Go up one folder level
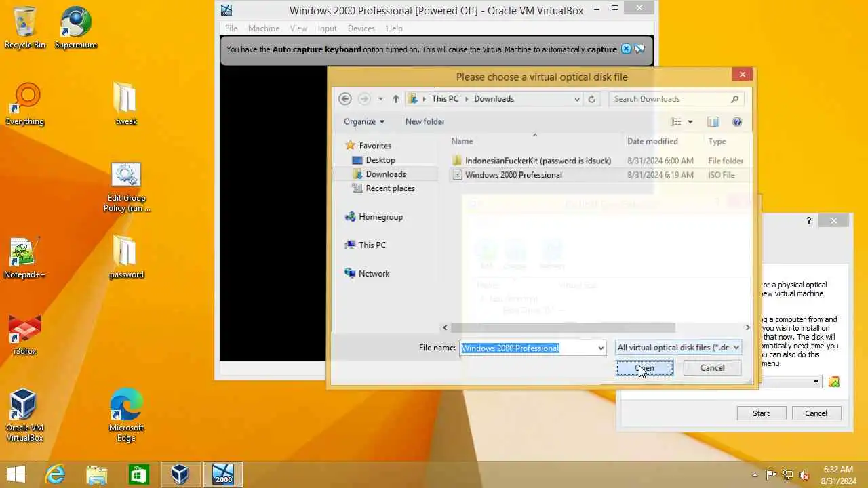This screenshot has width=868, height=488. click(x=396, y=99)
